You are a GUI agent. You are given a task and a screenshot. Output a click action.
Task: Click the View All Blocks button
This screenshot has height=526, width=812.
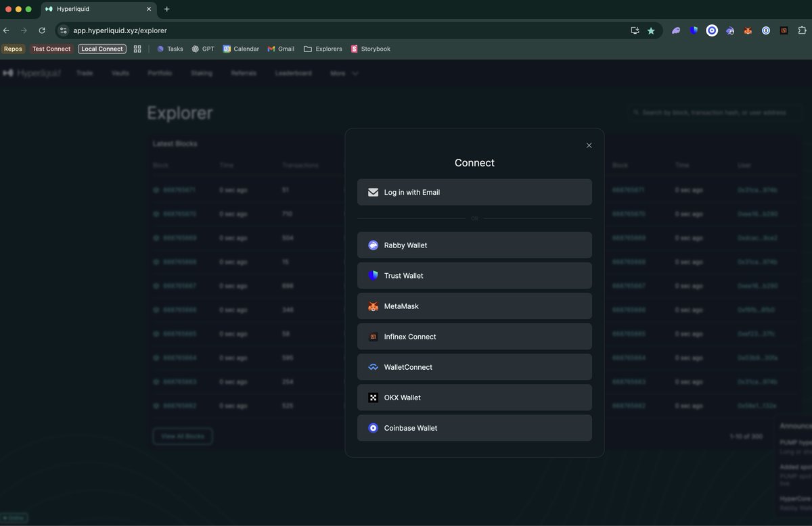click(183, 436)
